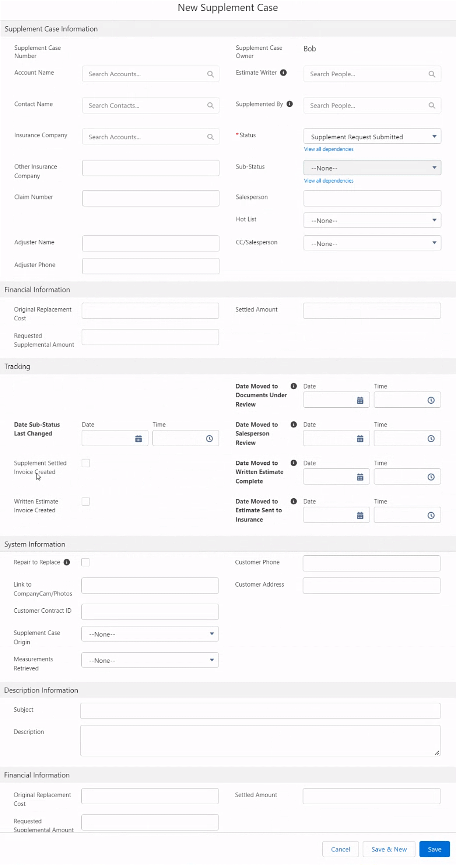Viewport: 456px width, 868px height.
Task: Click into the Claim Number input field
Action: (151, 198)
